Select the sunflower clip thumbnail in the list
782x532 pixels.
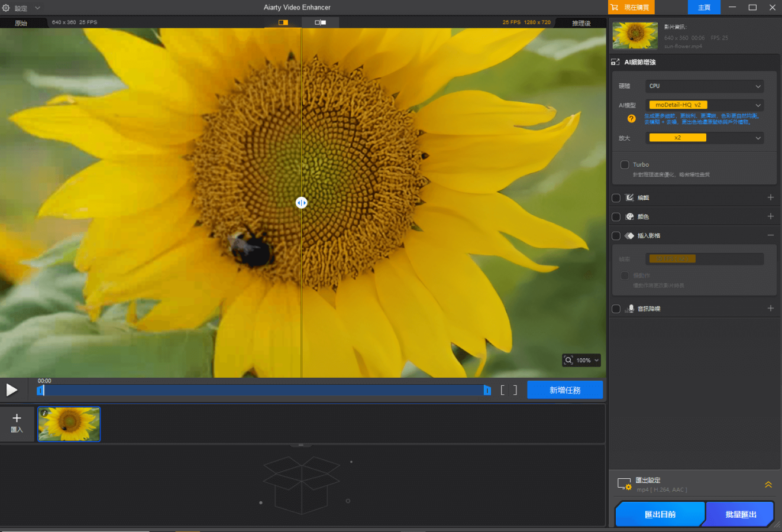69,424
